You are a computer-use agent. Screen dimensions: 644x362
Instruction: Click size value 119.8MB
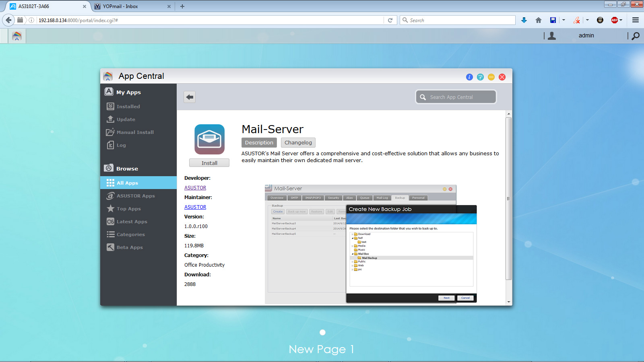[x=194, y=246]
